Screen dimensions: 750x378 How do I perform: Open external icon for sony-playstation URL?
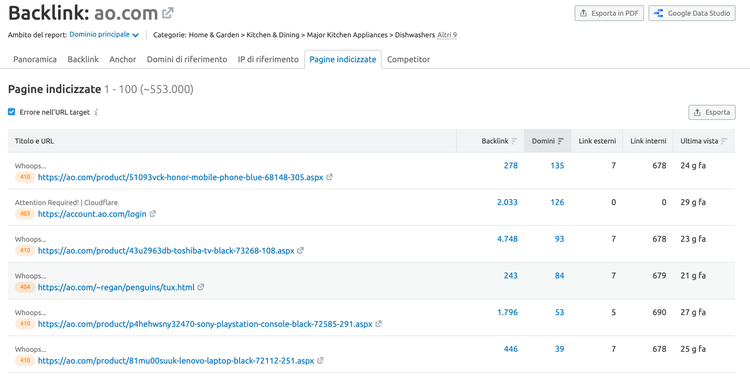point(378,324)
